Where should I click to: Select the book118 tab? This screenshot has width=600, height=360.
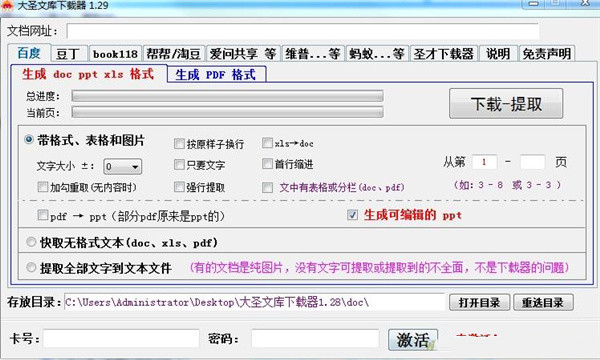(115, 54)
